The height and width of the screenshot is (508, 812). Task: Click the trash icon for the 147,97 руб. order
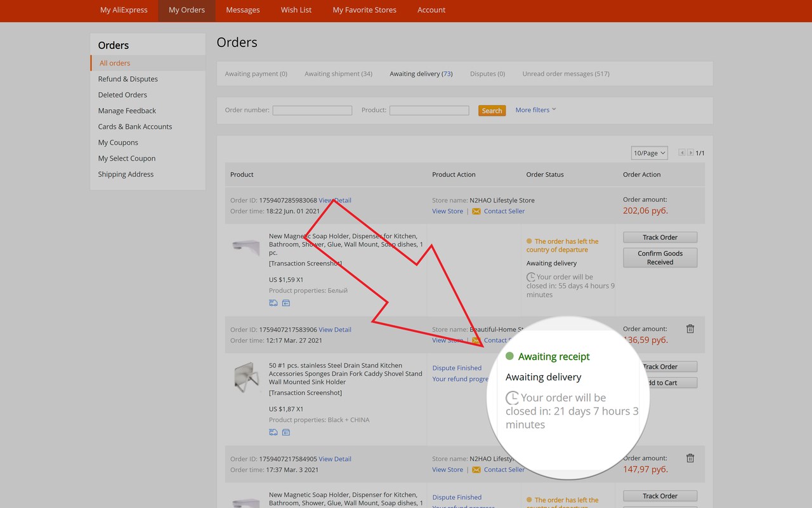690,458
